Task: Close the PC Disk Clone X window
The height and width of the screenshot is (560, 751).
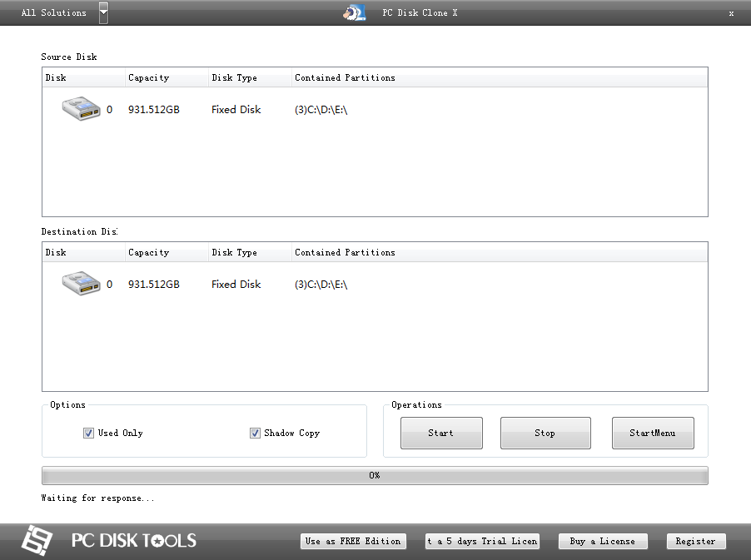Action: (x=731, y=13)
